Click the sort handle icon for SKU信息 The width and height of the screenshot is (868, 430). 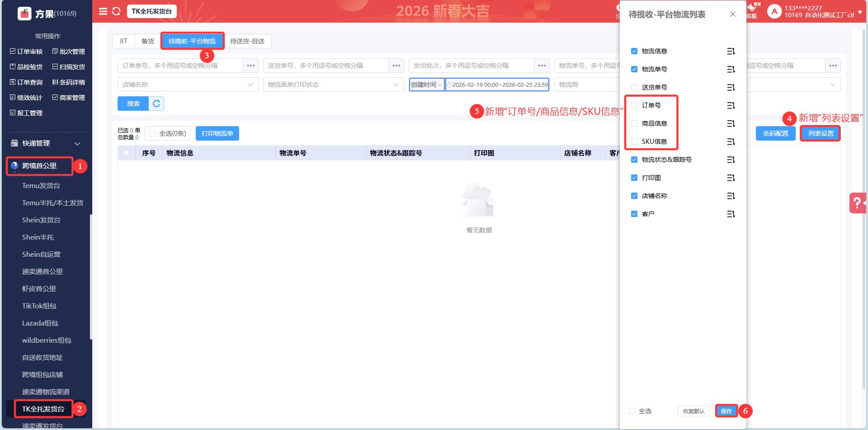point(731,142)
